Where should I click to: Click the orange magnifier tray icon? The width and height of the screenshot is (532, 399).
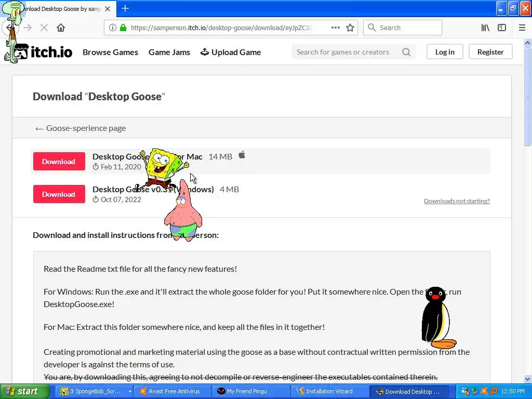[x=494, y=391]
